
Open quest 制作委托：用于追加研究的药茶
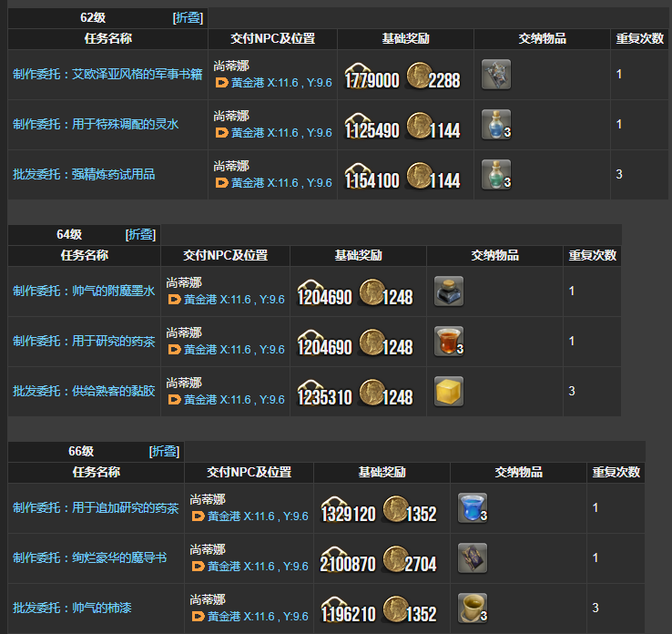96,508
